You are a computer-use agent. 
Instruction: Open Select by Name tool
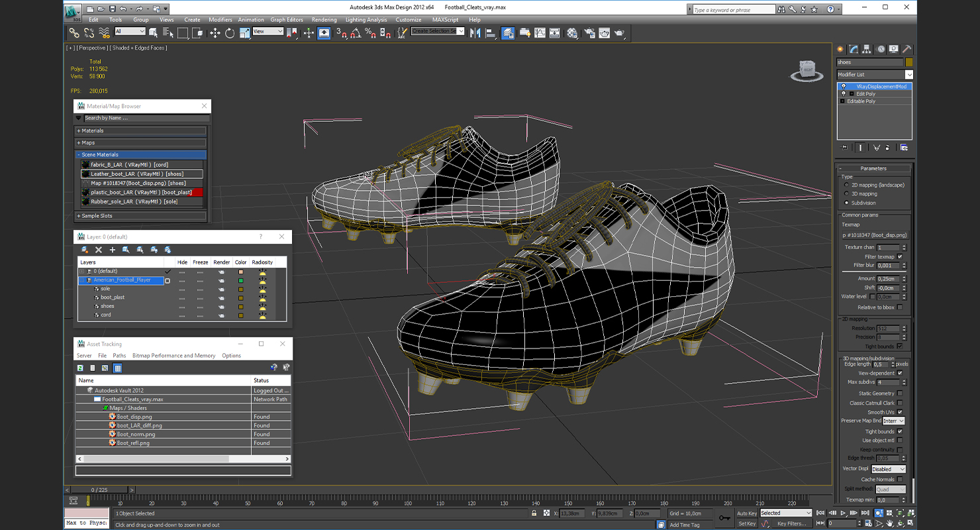[x=168, y=32]
